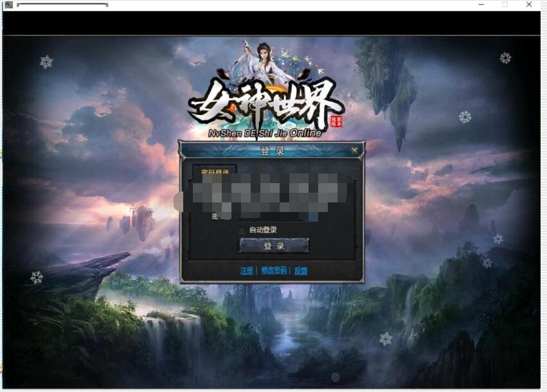Click the red seal stamp on the logo
The width and height of the screenshot is (547, 392).
coord(336,121)
